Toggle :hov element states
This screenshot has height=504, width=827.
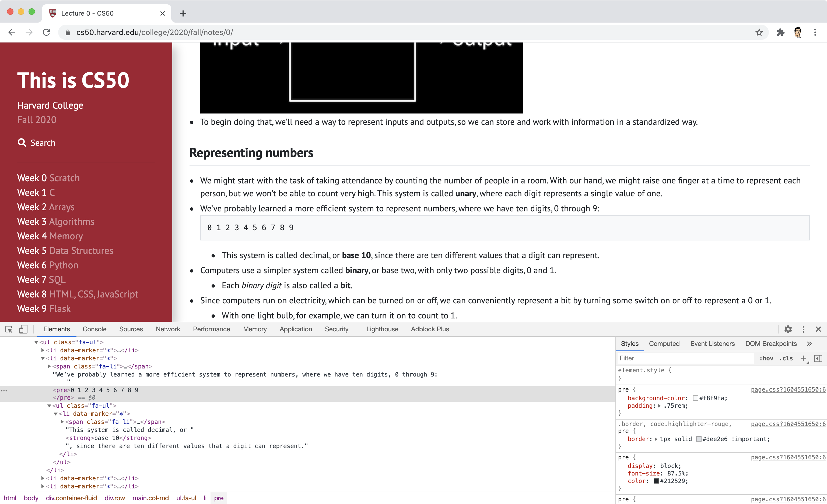tap(766, 358)
